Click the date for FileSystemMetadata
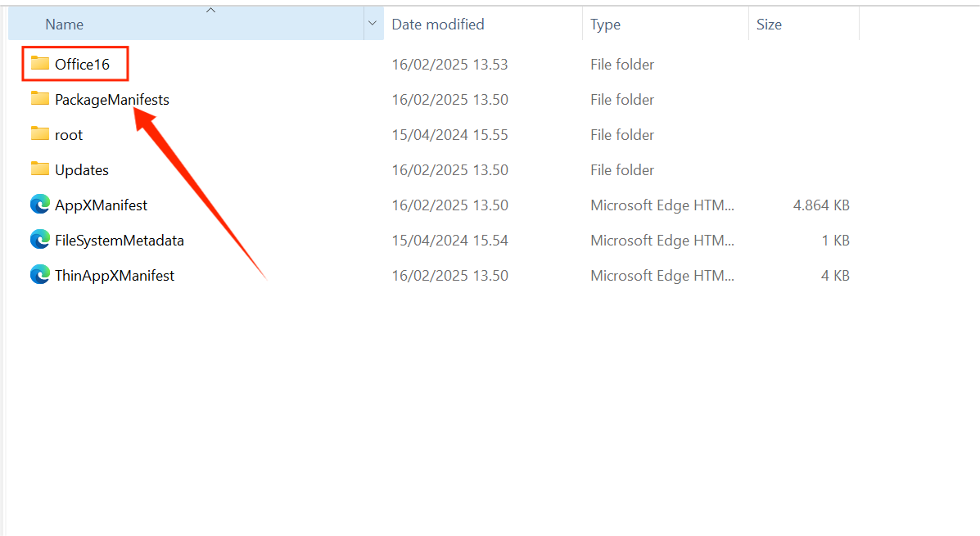Screen dimensions: 980x536 coord(449,240)
